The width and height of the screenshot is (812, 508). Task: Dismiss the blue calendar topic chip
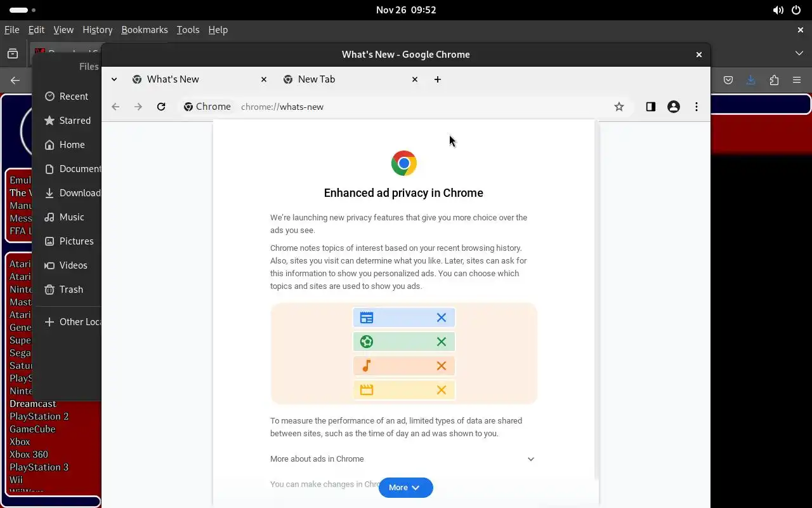442,317
